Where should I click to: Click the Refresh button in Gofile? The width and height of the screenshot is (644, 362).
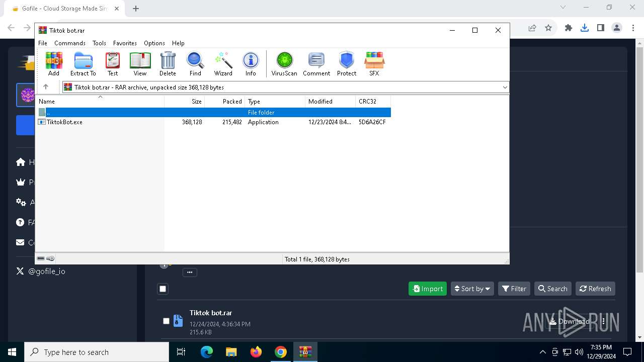pyautogui.click(x=595, y=289)
